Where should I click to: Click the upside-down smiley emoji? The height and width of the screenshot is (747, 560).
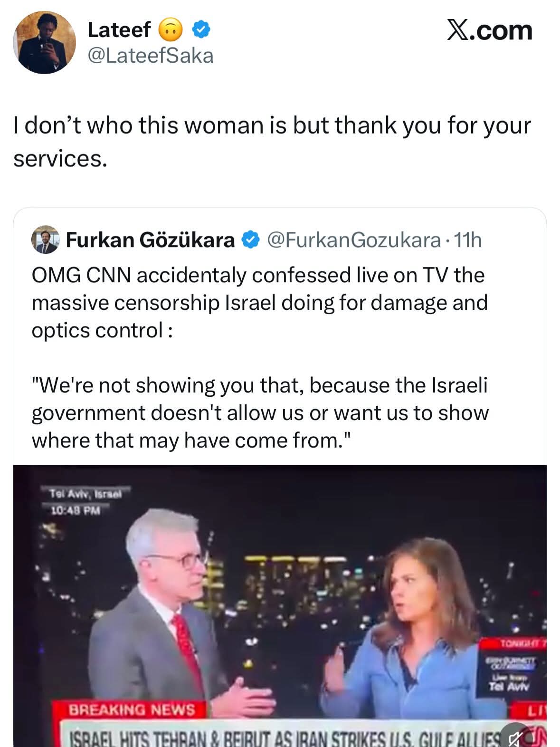point(170,31)
